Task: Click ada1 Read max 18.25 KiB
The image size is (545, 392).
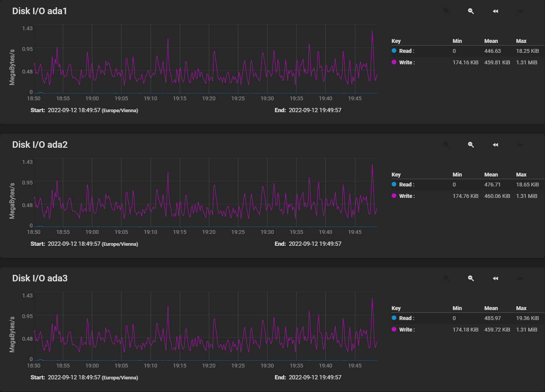Action: (527, 51)
